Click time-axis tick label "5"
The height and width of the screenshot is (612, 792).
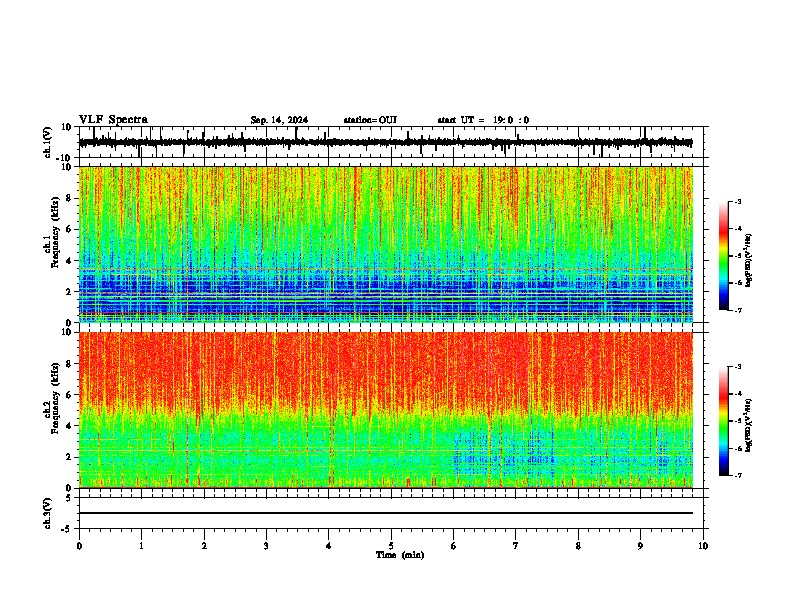(x=391, y=546)
